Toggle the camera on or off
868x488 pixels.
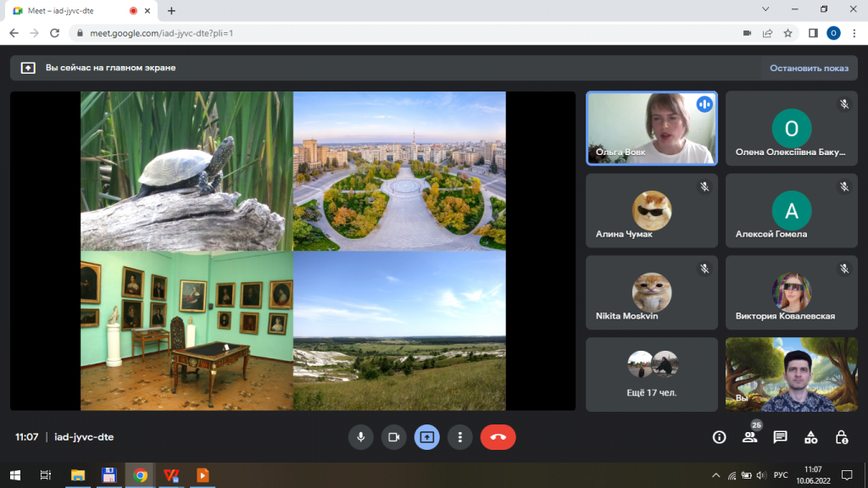pos(393,437)
